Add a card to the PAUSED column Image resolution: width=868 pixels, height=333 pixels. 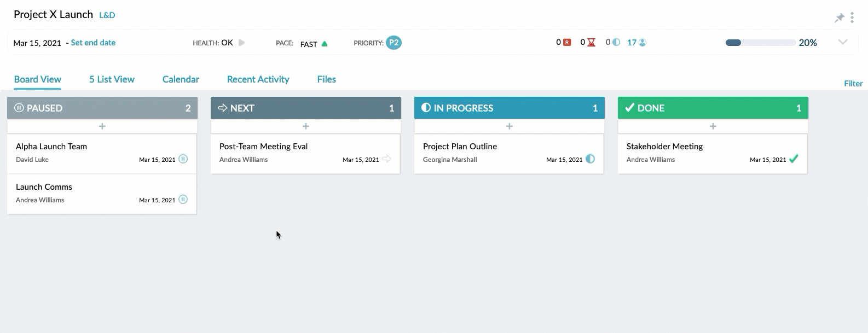[x=102, y=126]
